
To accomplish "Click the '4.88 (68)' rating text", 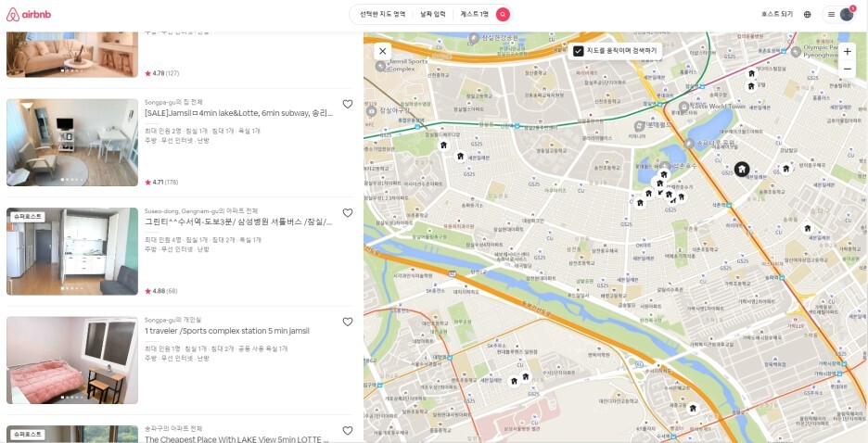I will coord(161,291).
